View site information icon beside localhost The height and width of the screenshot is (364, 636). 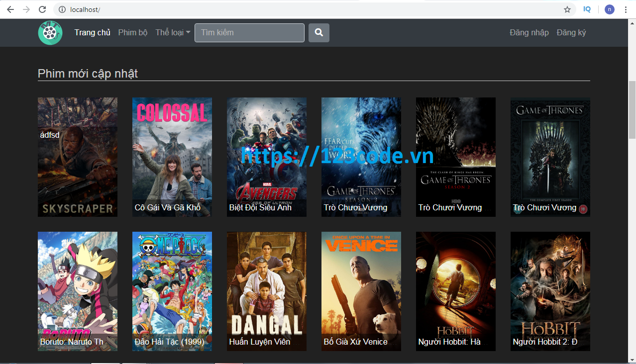[62, 9]
